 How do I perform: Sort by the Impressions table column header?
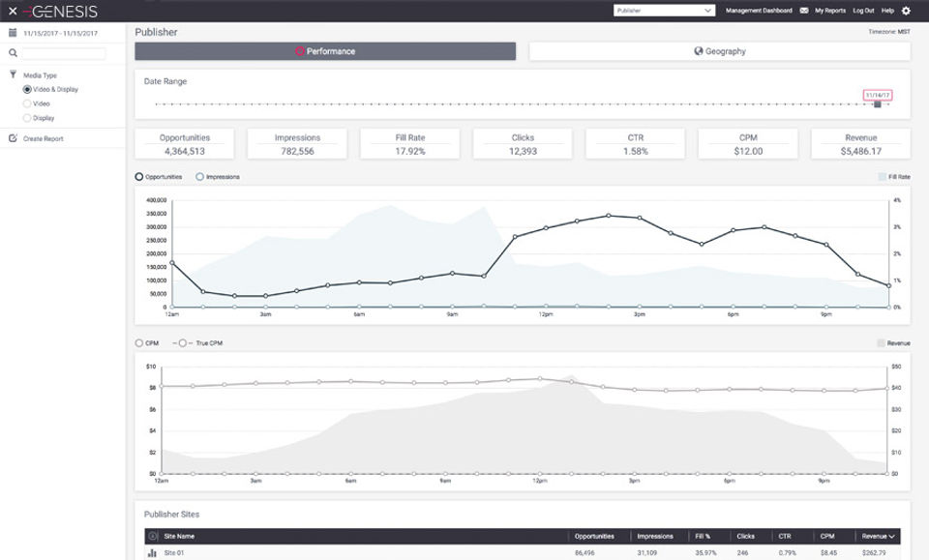pos(655,537)
